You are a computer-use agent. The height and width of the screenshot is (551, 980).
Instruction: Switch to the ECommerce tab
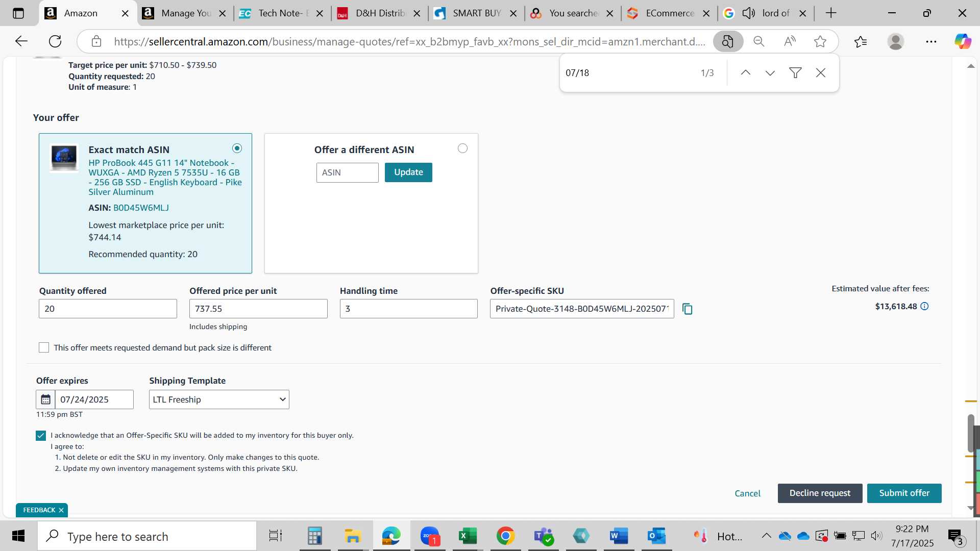pyautogui.click(x=670, y=13)
